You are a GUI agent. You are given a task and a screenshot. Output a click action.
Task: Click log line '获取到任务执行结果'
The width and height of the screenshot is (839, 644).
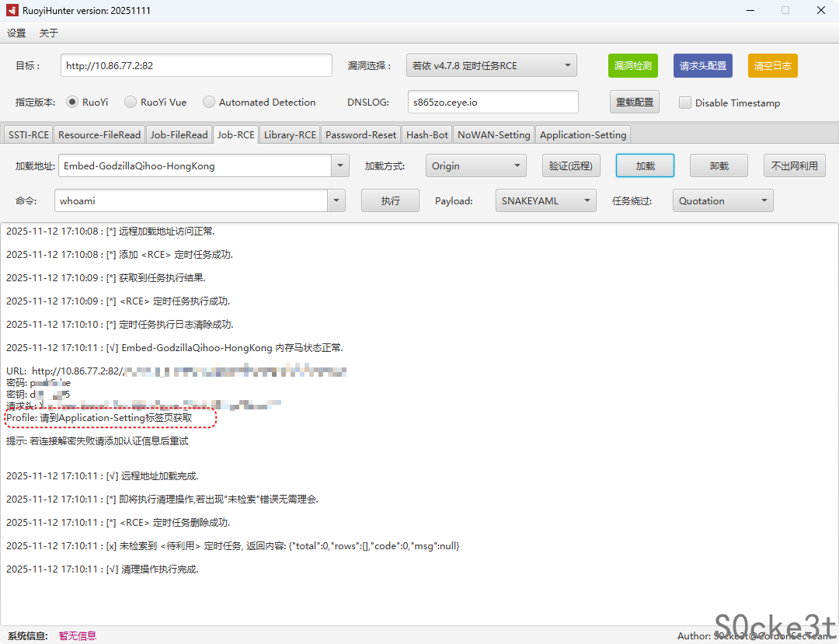click(x=106, y=277)
